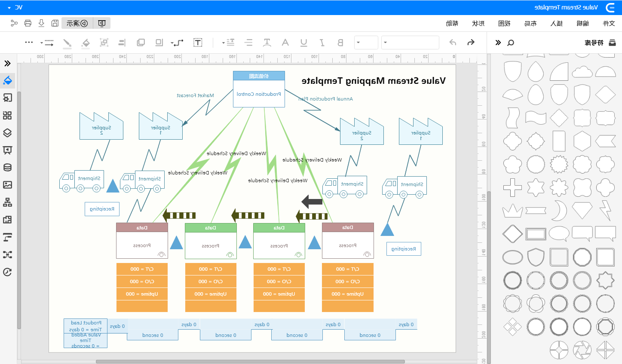Search the symbol library magnifier icon
Image resolution: width=622 pixels, height=364 pixels.
(x=511, y=43)
